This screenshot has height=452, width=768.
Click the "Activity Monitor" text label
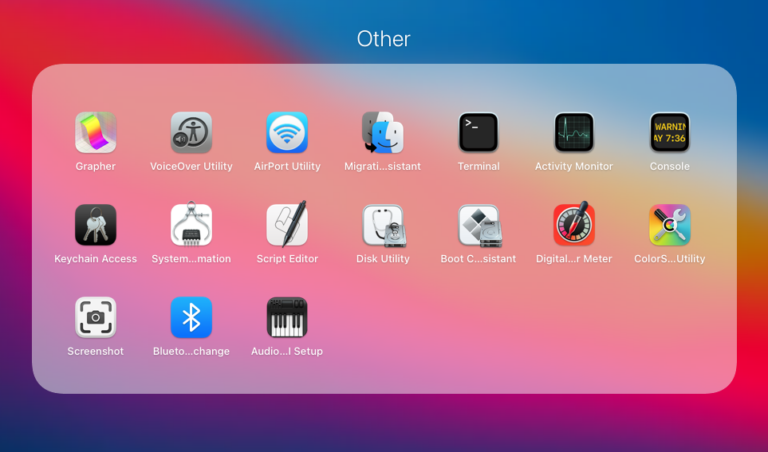coord(574,166)
